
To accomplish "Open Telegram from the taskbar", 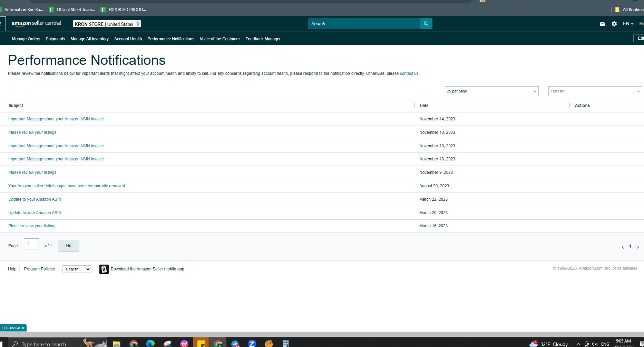I will [235, 344].
